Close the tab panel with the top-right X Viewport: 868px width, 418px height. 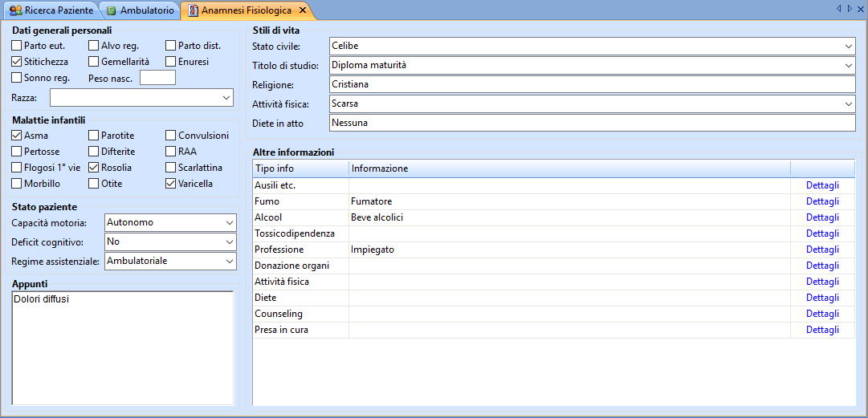pos(860,8)
